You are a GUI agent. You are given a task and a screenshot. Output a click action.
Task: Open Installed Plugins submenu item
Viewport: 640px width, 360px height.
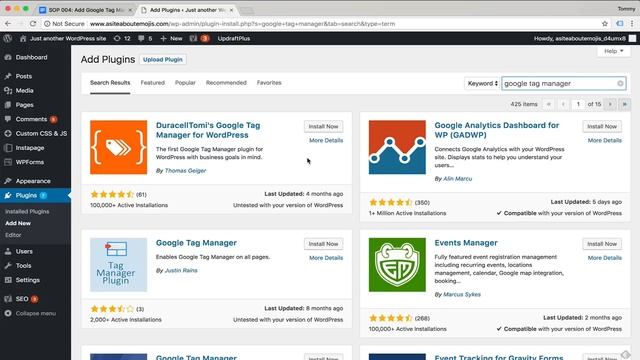pyautogui.click(x=27, y=211)
